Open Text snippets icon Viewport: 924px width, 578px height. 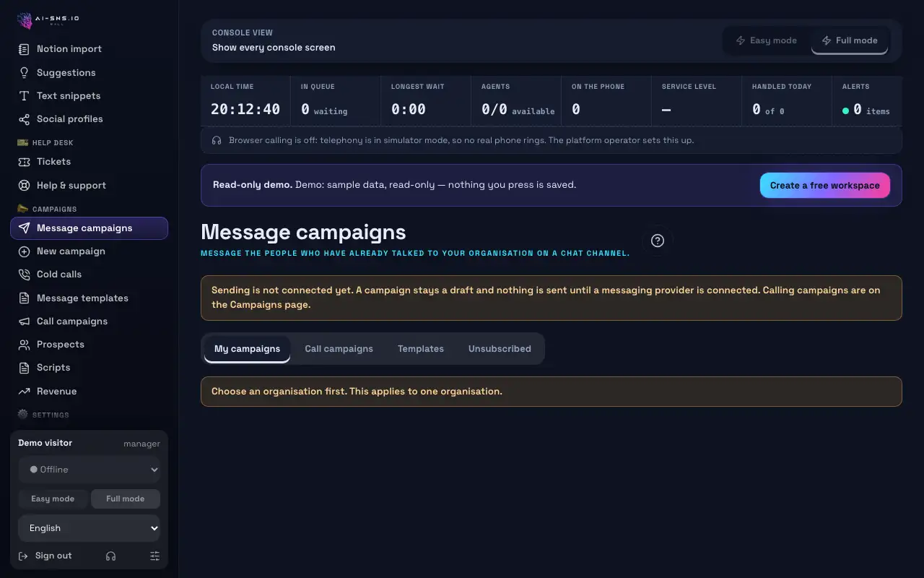(x=25, y=95)
